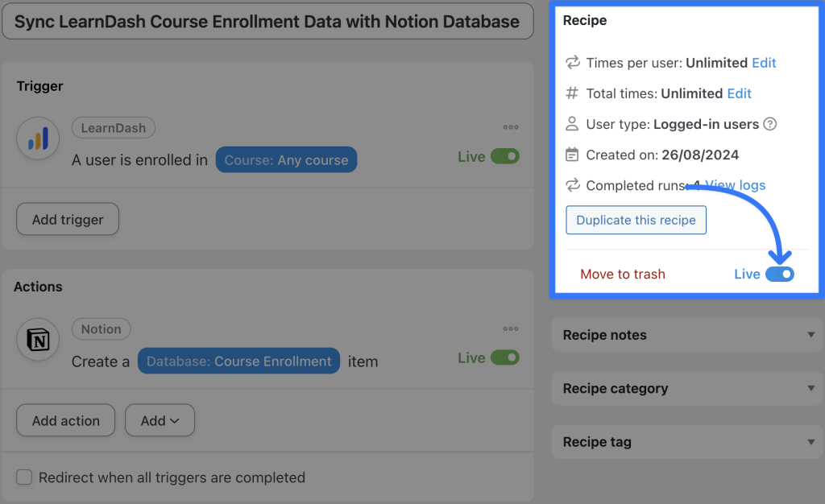Click the Duplicate this recipe button
The width and height of the screenshot is (825, 504).
pyautogui.click(x=636, y=220)
